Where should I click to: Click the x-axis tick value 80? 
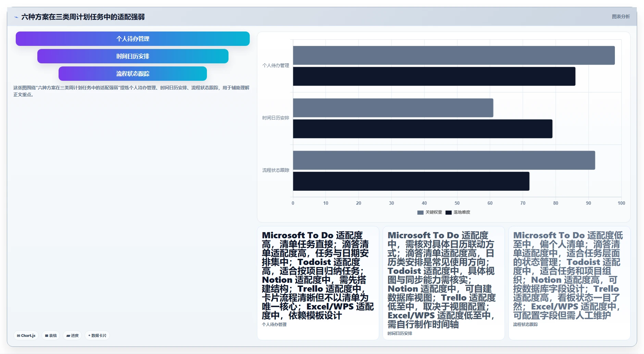(x=556, y=203)
